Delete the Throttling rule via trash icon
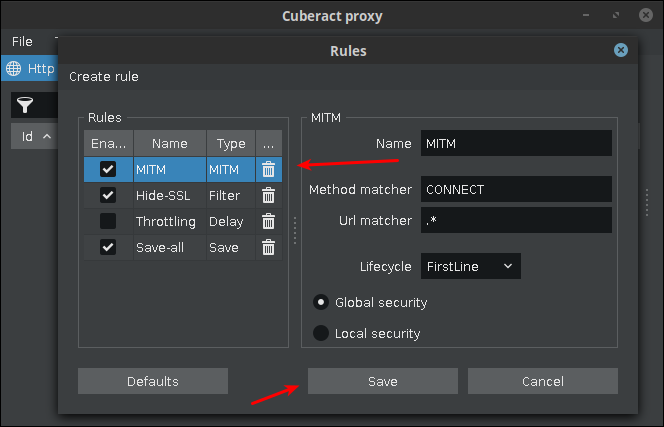The height and width of the screenshot is (427, 664). click(x=268, y=222)
